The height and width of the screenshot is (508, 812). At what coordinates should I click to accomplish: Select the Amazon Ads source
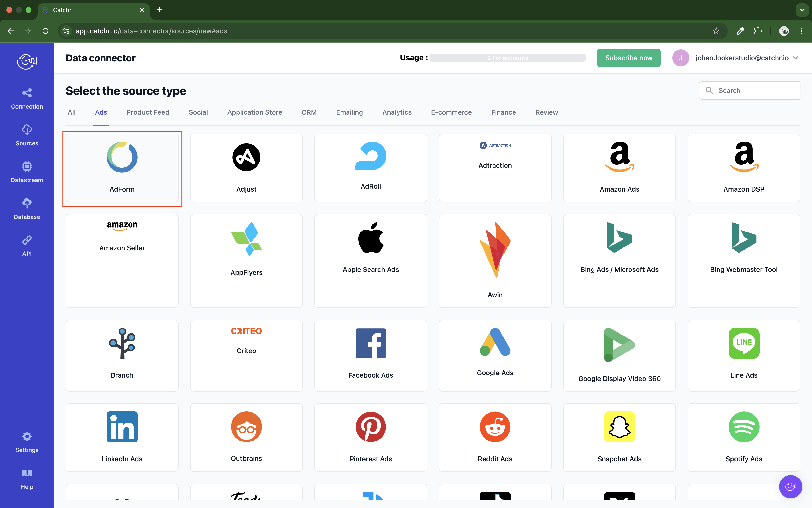coord(619,168)
